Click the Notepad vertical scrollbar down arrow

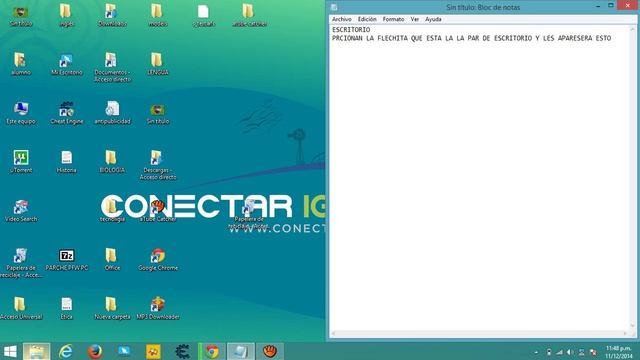(633, 326)
